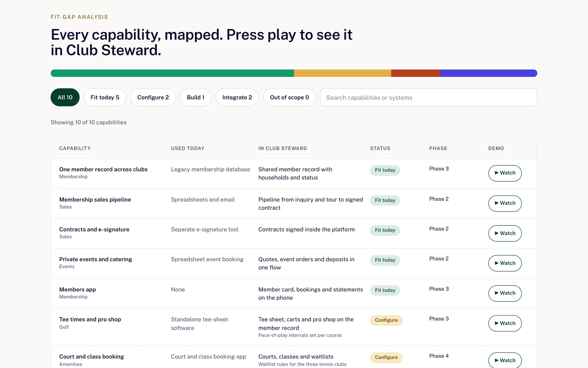Watch demo for Membership sales pipeline

[505, 203]
